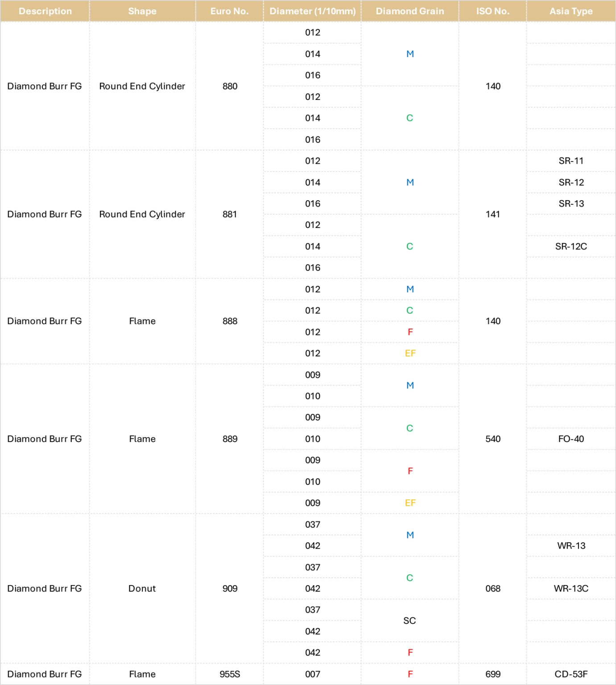Image resolution: width=616 pixels, height=685 pixels.
Task: Click the Description column header
Action: (45, 11)
